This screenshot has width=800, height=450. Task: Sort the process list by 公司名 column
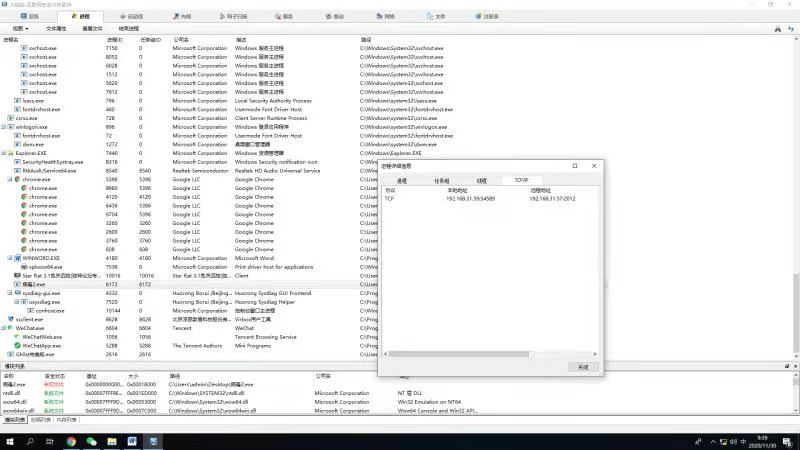pyautogui.click(x=181, y=39)
